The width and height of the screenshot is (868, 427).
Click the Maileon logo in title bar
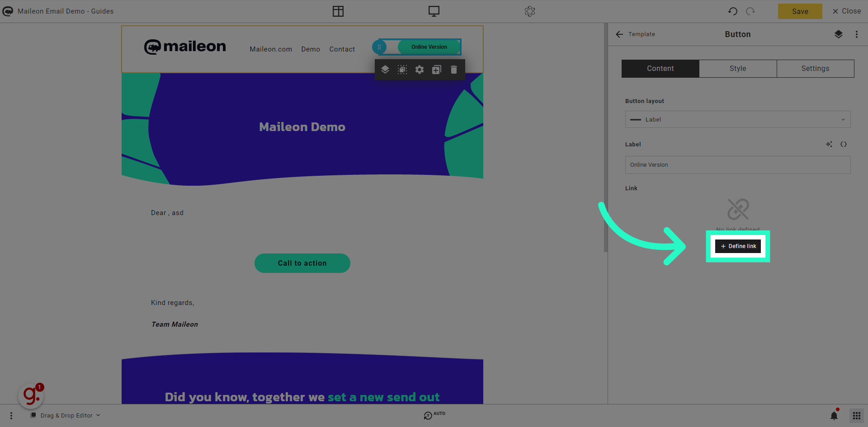8,11
